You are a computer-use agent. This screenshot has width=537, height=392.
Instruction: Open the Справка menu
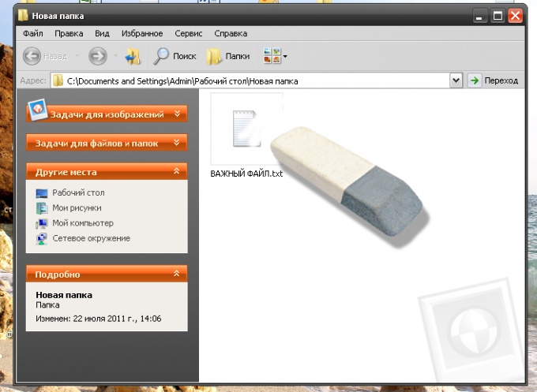(x=231, y=33)
